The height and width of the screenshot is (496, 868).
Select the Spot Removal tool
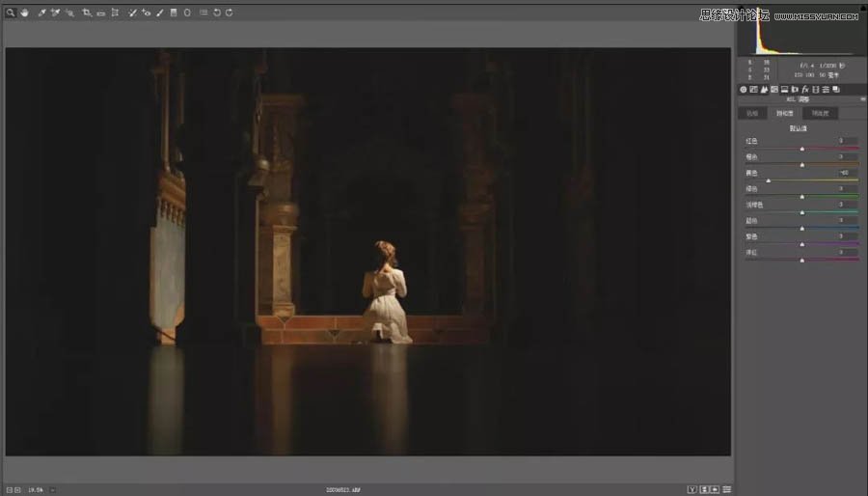pos(132,13)
